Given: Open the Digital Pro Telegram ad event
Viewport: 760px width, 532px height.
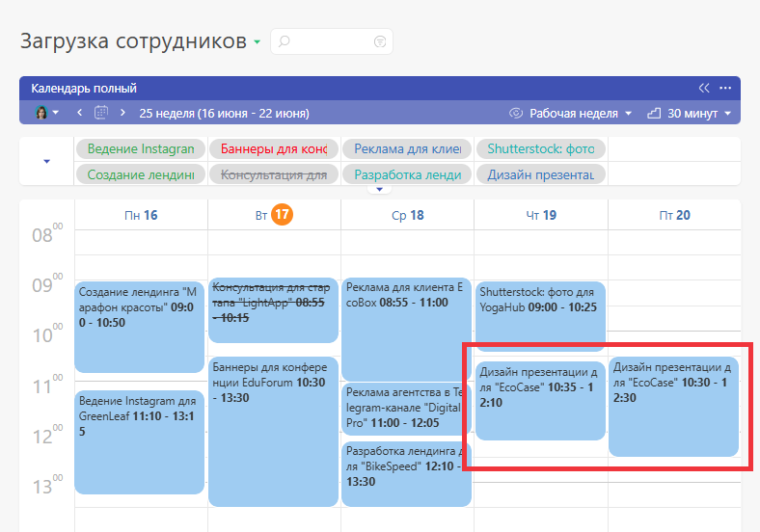Looking at the screenshot, I should click(x=405, y=409).
